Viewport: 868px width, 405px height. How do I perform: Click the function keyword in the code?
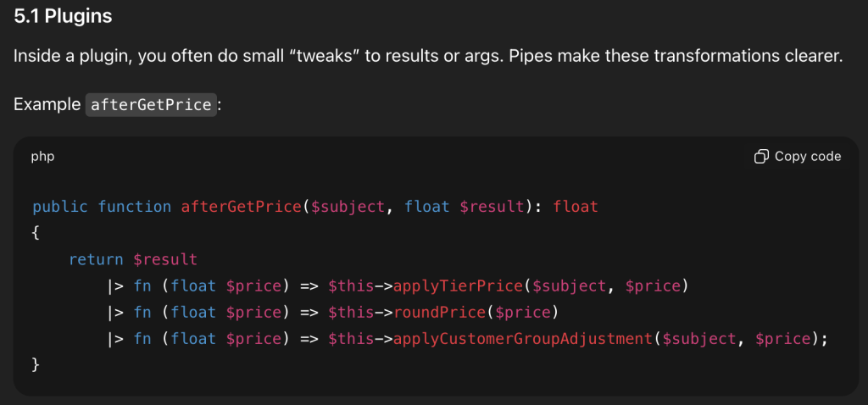coord(135,207)
